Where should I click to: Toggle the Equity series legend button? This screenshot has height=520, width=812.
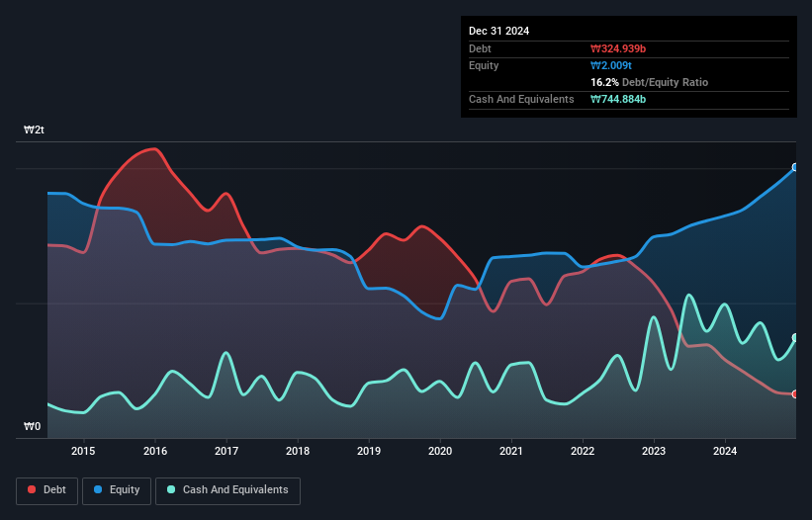click(x=117, y=490)
